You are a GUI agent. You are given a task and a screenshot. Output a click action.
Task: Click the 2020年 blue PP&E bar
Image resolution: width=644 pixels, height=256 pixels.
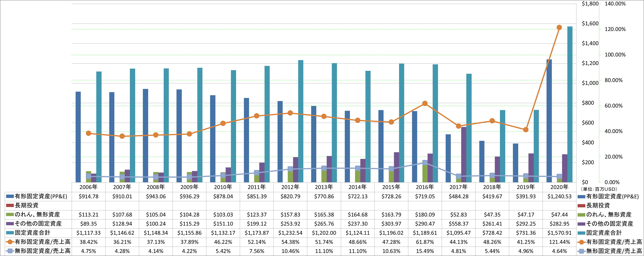click(549, 121)
